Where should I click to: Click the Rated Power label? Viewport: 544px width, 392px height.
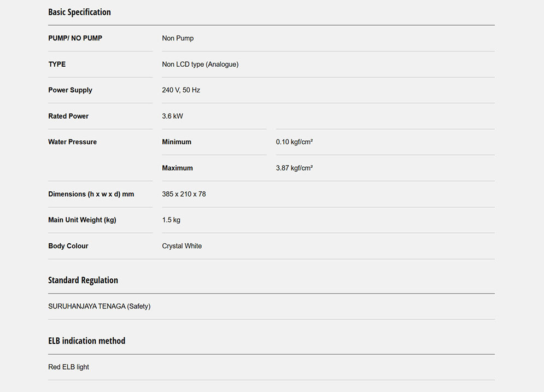click(x=68, y=116)
